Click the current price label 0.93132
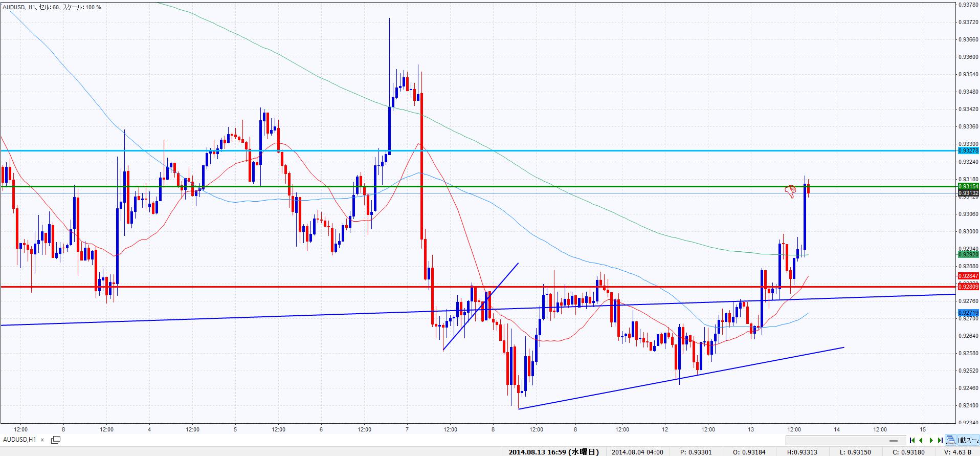 pos(968,193)
